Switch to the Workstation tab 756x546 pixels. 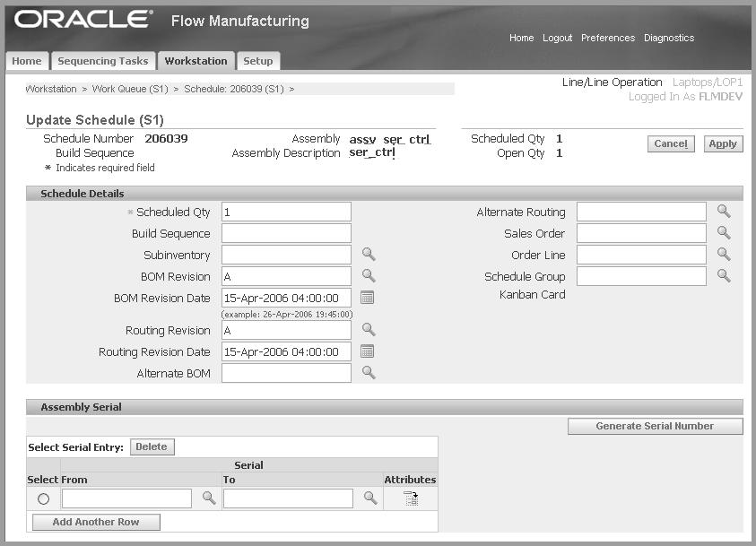click(196, 61)
